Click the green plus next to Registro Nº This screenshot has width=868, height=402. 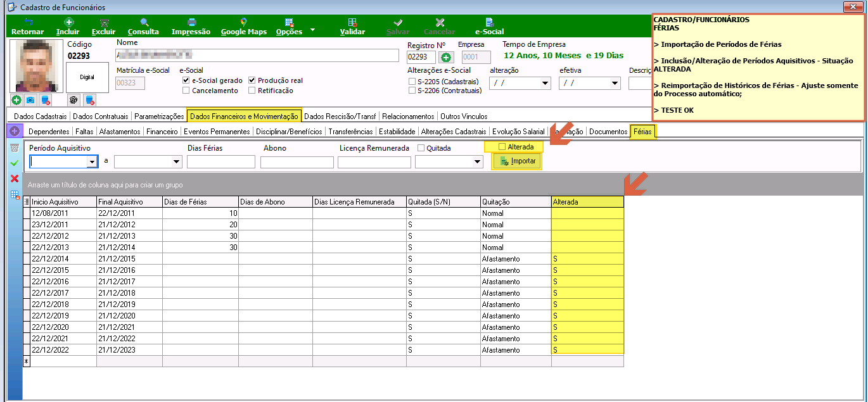point(446,58)
